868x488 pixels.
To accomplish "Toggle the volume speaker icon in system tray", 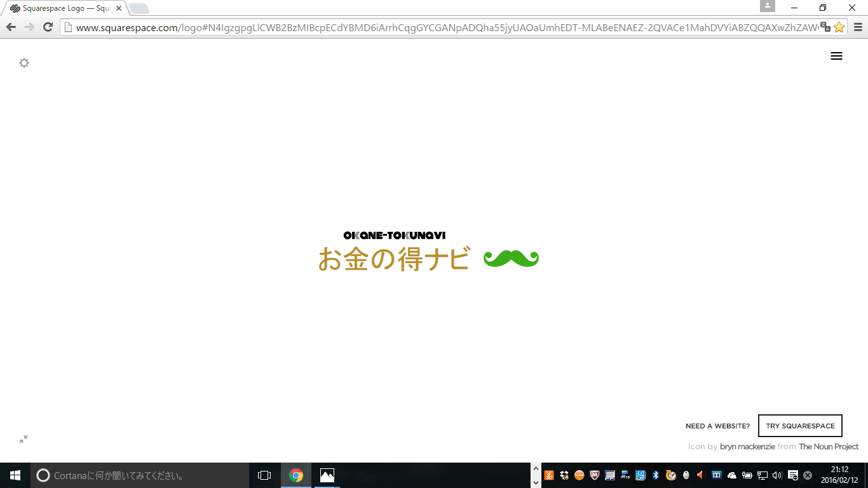I will pos(776,475).
